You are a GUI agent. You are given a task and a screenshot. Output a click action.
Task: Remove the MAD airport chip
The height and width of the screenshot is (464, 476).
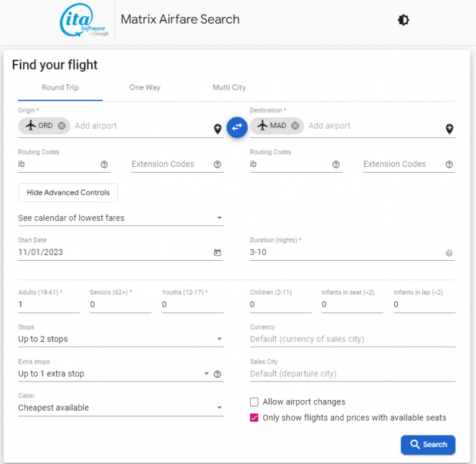pos(295,126)
